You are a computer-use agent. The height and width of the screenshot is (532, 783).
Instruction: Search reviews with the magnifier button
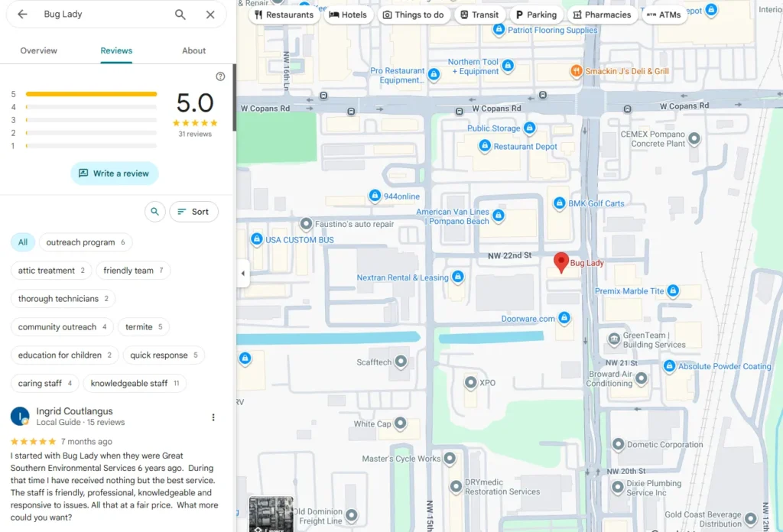154,212
